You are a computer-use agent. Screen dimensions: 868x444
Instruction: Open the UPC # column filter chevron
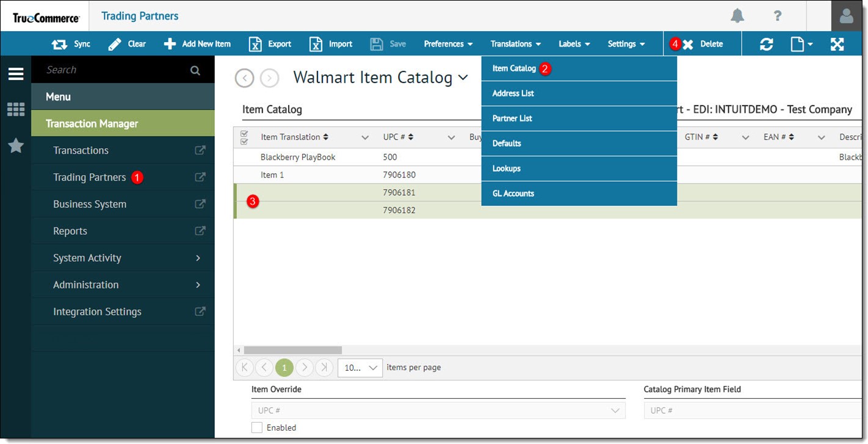point(452,137)
